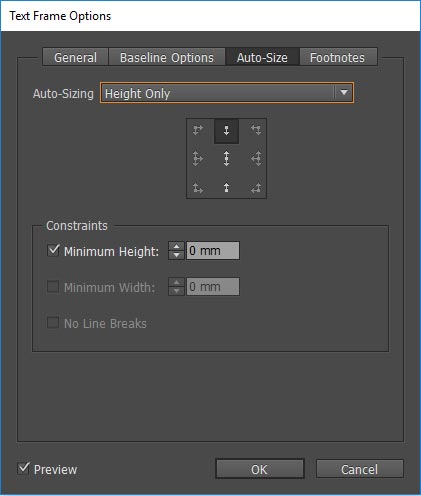Viewport: 421px width, 496px height.
Task: Toggle the Minimum Width checkbox
Action: 53,286
